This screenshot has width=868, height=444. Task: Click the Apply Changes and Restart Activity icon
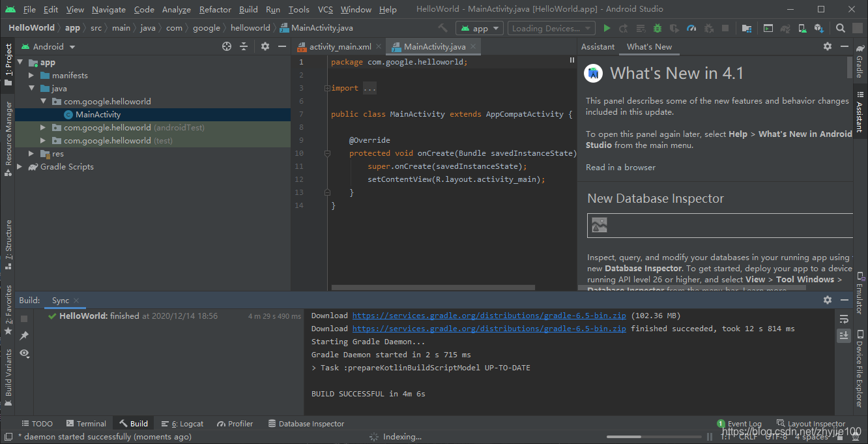coord(624,28)
